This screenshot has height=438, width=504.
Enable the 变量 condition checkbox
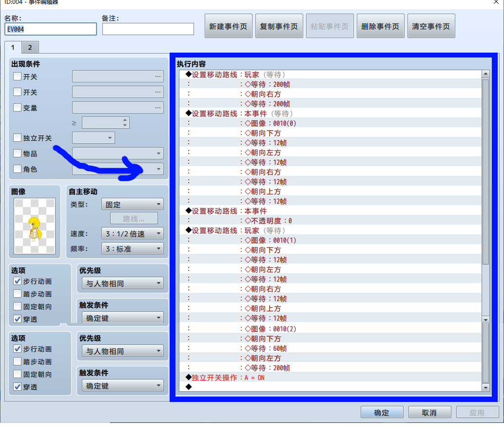click(x=18, y=107)
